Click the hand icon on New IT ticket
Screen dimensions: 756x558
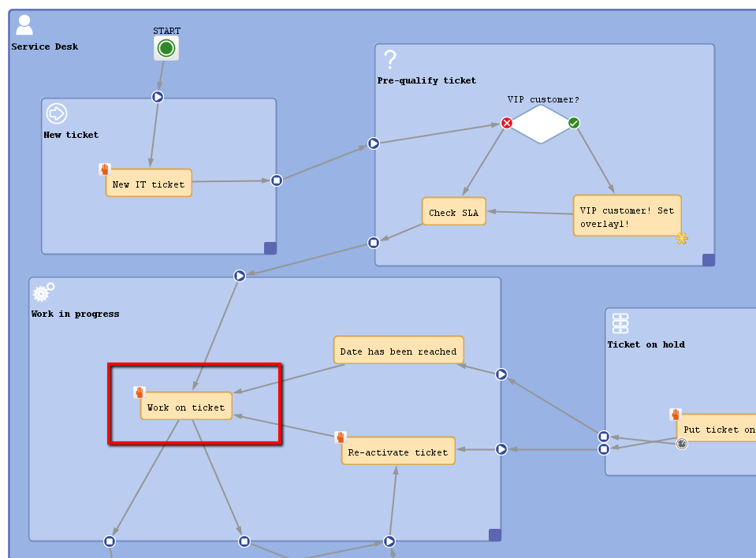(105, 169)
